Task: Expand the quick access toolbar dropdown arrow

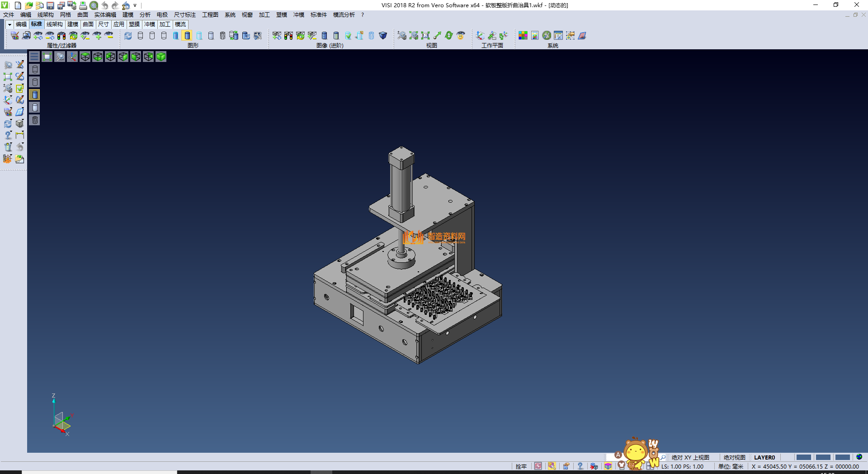Action: [135, 5]
